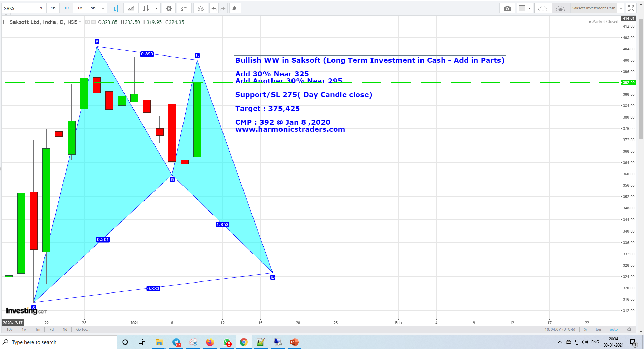This screenshot has height=349, width=644.
Task: Toggle log scale button
Action: [x=598, y=330]
